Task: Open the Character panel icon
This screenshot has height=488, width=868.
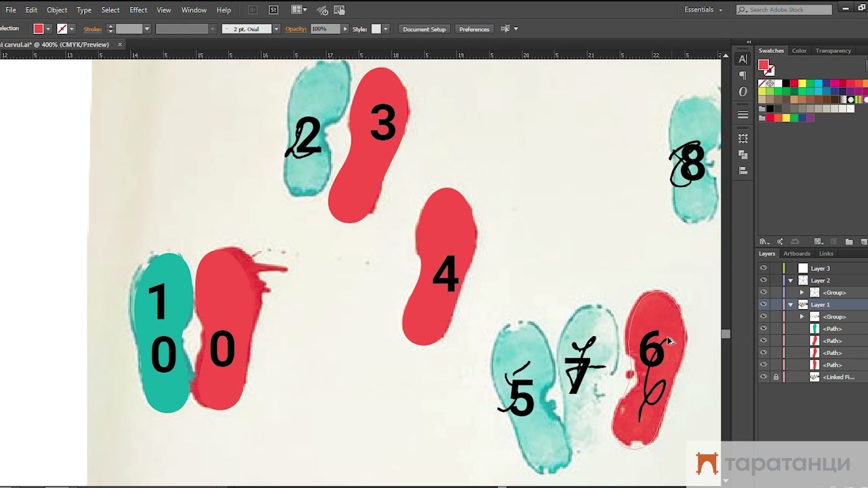Action: (743, 60)
